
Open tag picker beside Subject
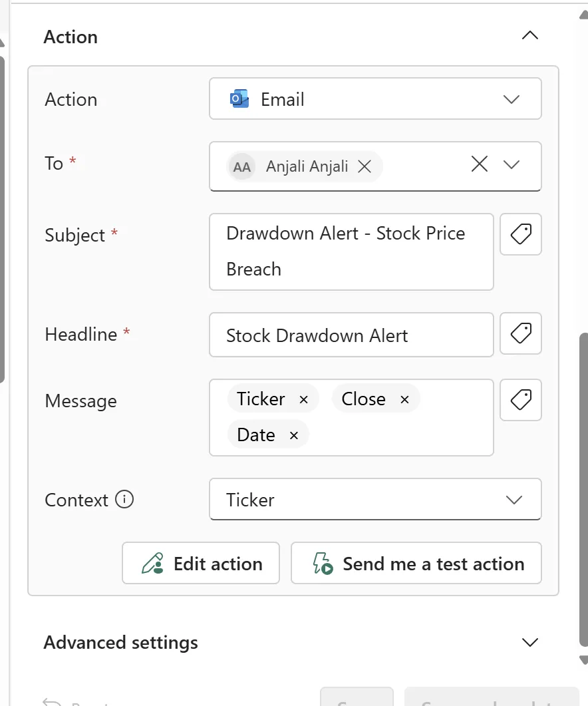[521, 234]
